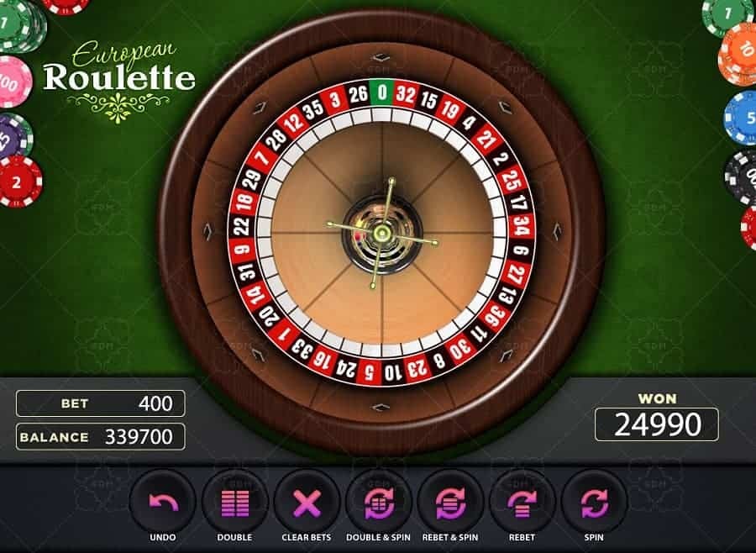Click the European Roulette logo
This screenshot has height=553, width=756.
pyautogui.click(x=119, y=80)
